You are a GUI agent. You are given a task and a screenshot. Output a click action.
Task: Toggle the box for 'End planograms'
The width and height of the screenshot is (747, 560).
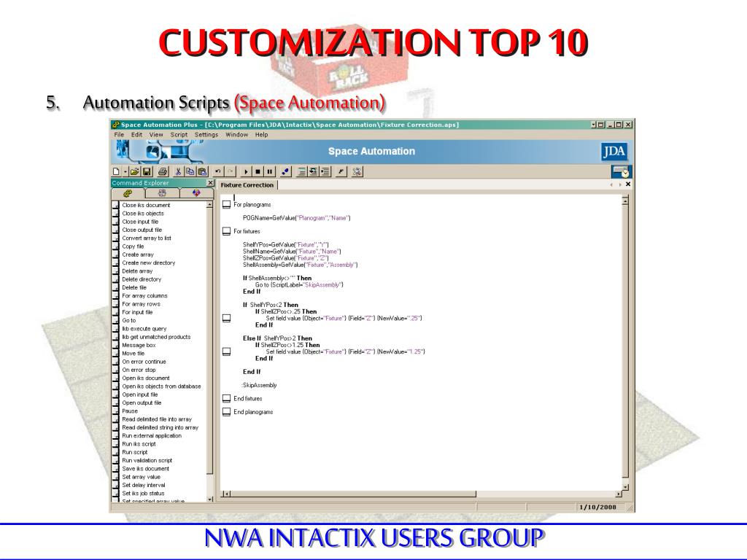tap(226, 412)
